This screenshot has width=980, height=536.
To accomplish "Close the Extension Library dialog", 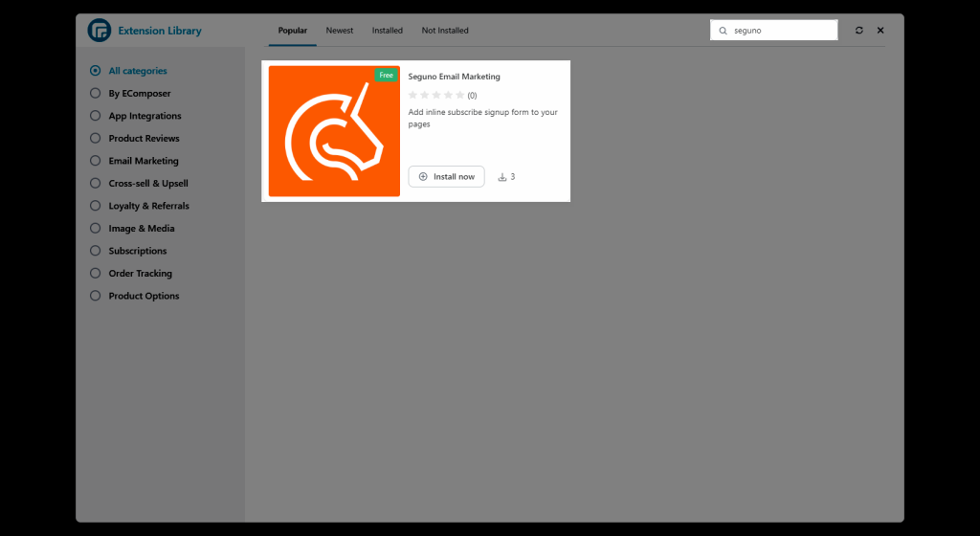I will pyautogui.click(x=880, y=30).
